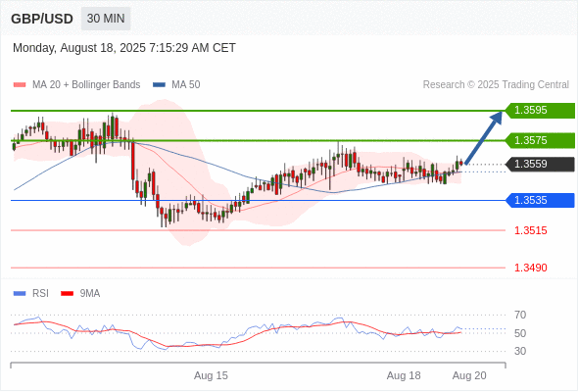Viewport: 578px width, 392px height.
Task: Click the blue upward forecast arrow
Action: [484, 137]
